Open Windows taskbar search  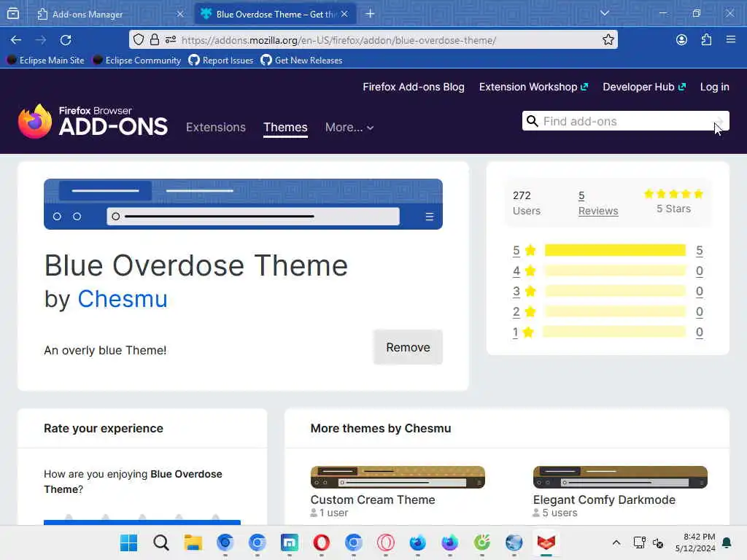tap(161, 542)
